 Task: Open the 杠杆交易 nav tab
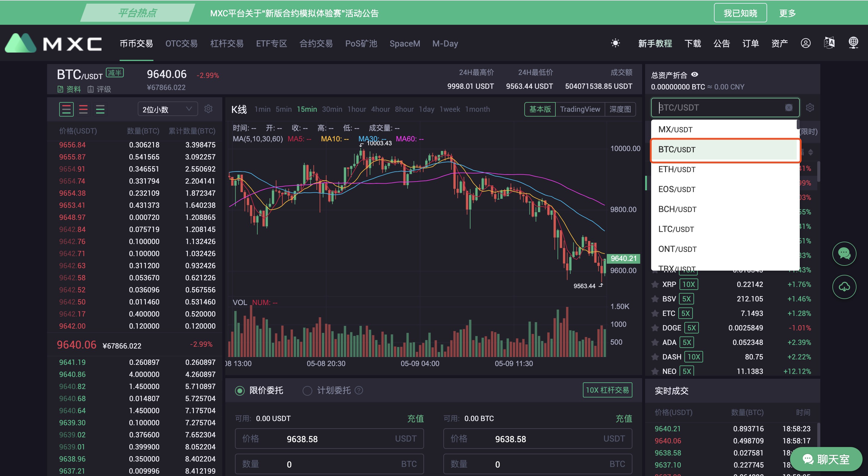227,43
